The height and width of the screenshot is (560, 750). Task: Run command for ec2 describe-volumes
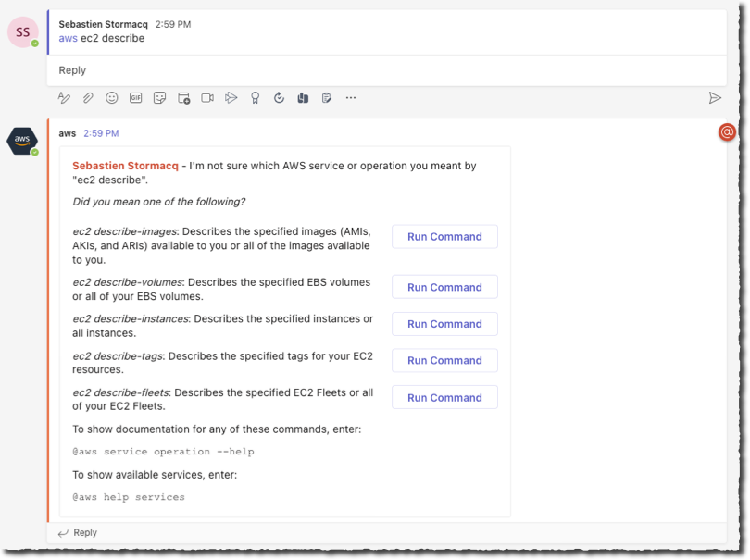444,286
